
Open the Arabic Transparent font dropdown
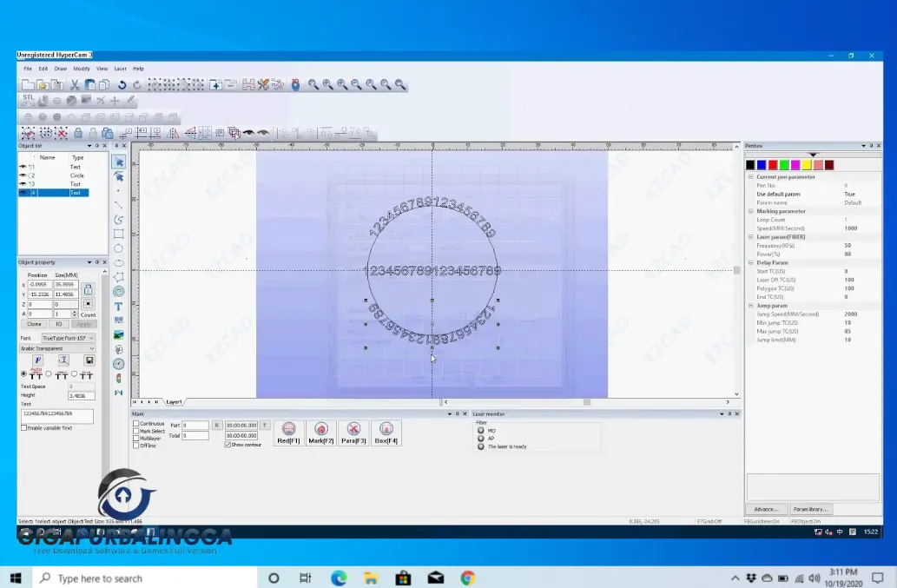tap(57, 348)
